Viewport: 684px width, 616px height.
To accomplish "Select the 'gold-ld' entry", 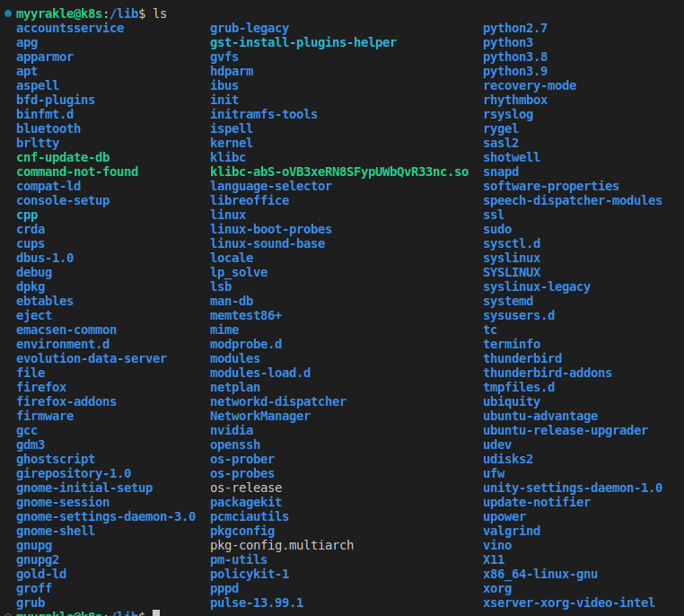I will point(41,574).
